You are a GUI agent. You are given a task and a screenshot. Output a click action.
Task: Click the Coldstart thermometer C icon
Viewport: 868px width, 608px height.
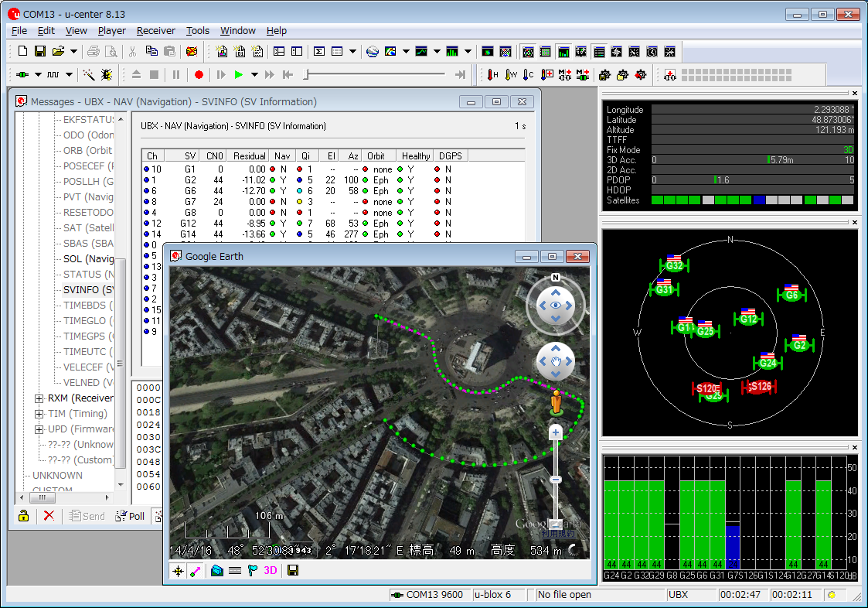click(x=528, y=75)
